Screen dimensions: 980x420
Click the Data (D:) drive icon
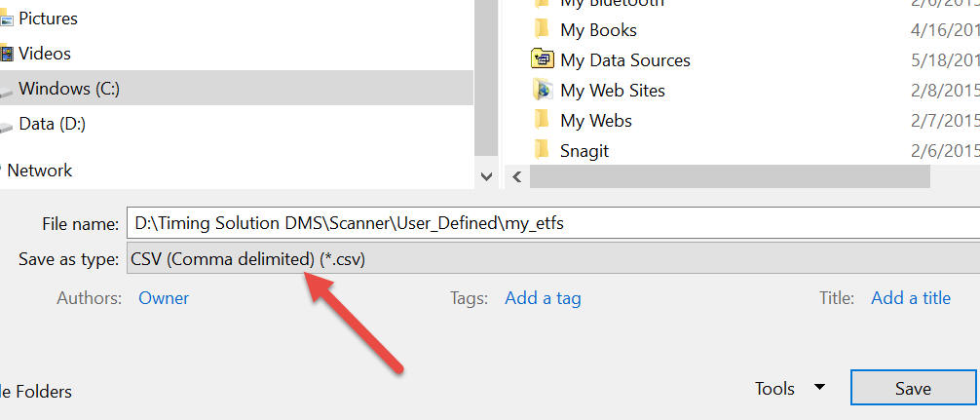6,125
